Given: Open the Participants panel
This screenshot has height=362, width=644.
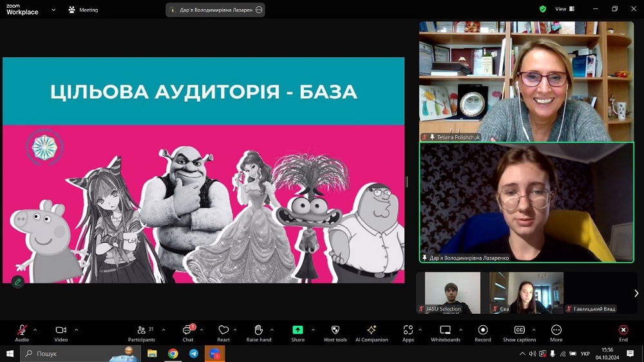Looking at the screenshot, I should click(x=142, y=330).
